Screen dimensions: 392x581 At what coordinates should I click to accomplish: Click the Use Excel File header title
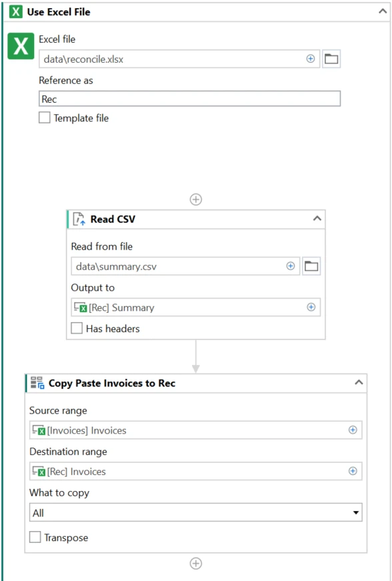(59, 12)
